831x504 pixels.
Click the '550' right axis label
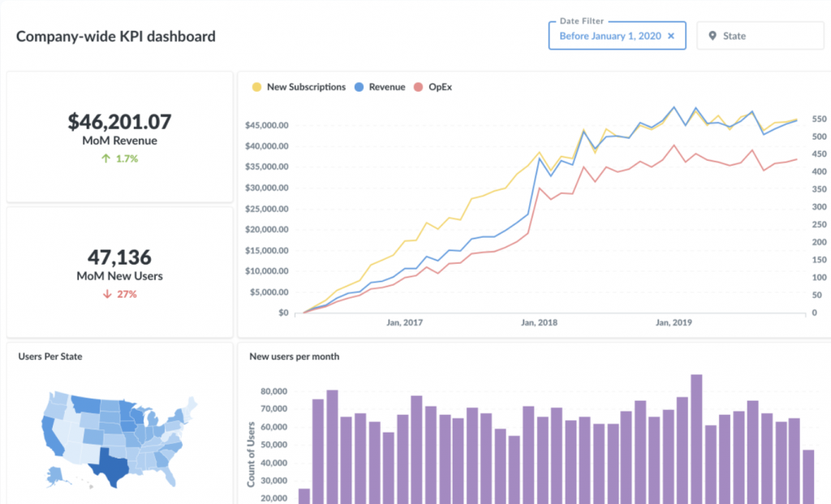tap(820, 119)
